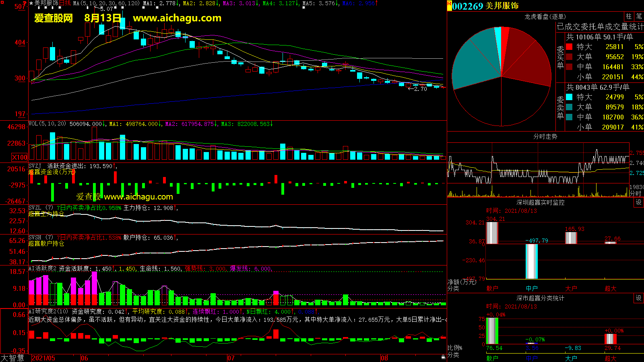The image size is (644, 362).
Task: Click the VOL(5,10,20) indicator label
Action: click(x=47, y=124)
